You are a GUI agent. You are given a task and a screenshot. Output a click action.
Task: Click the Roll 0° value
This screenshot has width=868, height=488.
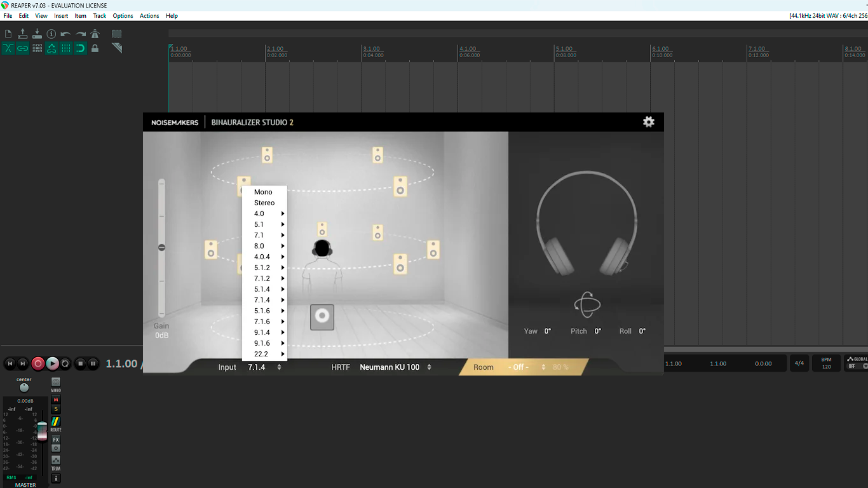point(642,331)
